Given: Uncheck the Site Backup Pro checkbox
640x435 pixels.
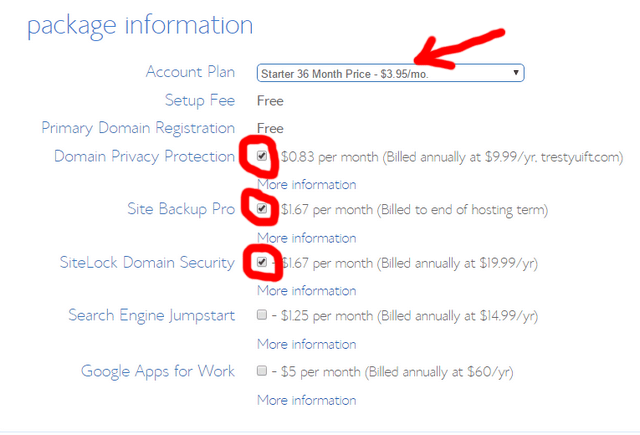Looking at the screenshot, I should pyautogui.click(x=262, y=209).
